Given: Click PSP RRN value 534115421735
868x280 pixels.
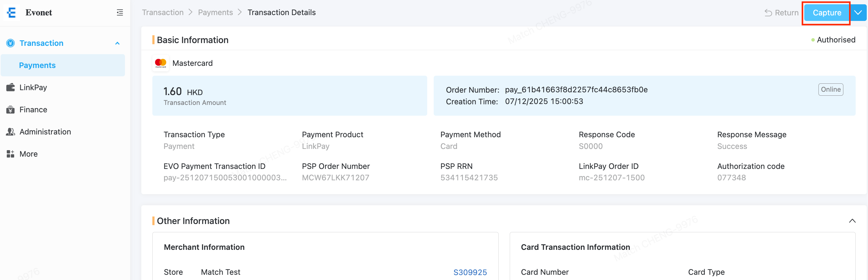Looking at the screenshot, I should click(x=469, y=178).
